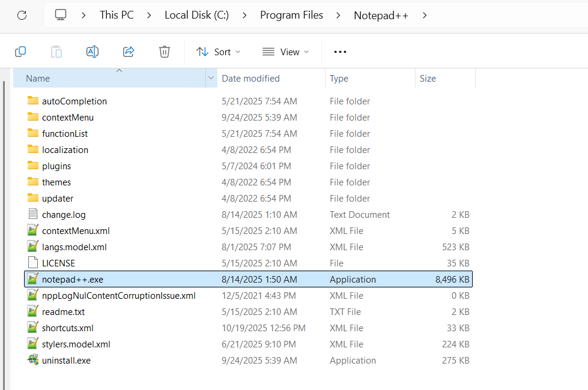Click the notepad++.exe file icon
This screenshot has width=588, height=390.
pyautogui.click(x=33, y=279)
